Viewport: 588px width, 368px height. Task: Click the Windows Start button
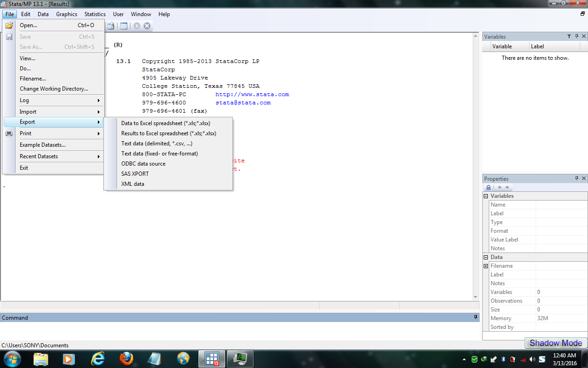pos(12,359)
